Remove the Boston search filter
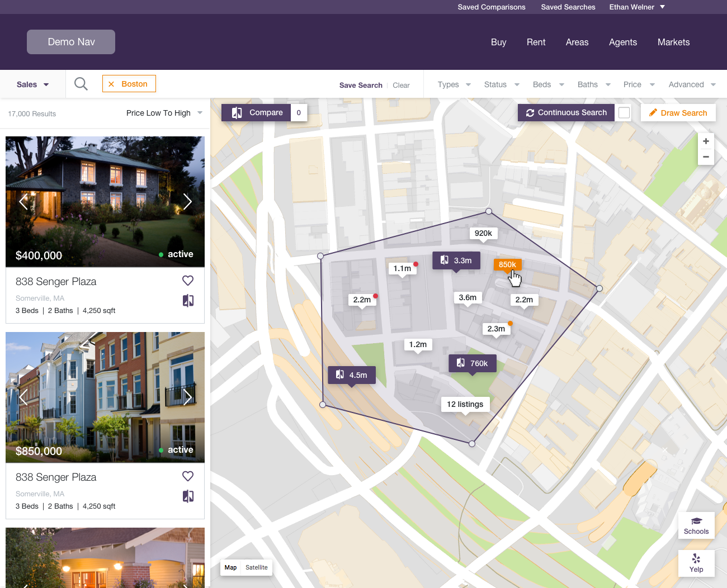The width and height of the screenshot is (727, 588). coord(111,84)
